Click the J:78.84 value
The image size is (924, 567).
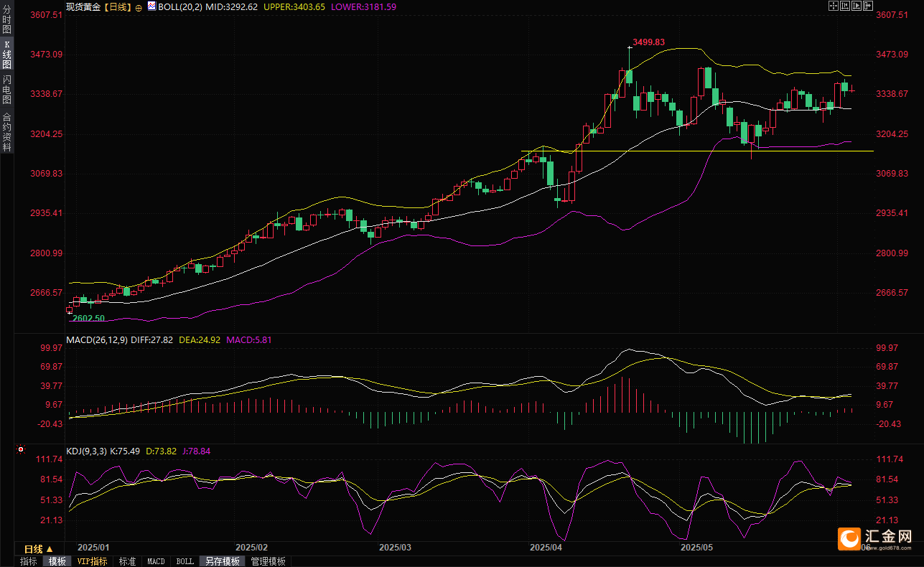196,451
